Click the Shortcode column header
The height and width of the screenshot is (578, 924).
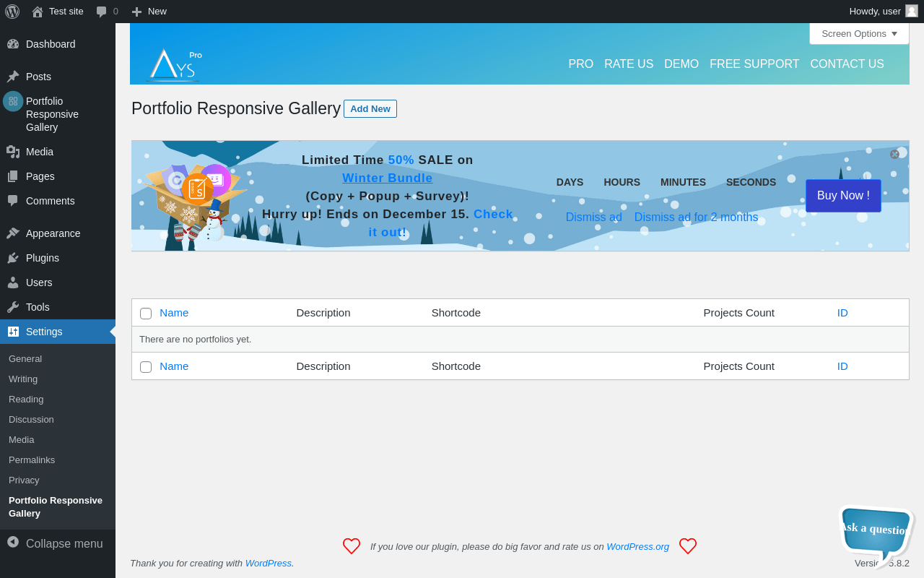[x=456, y=312]
